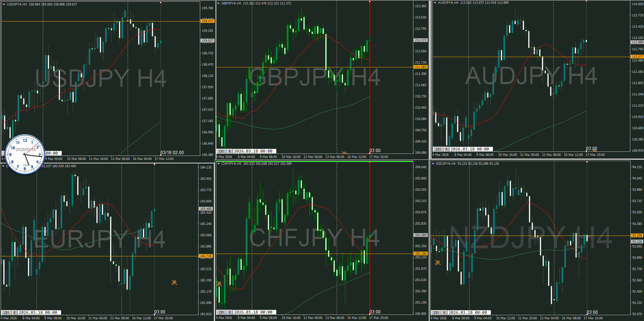
Task: Select the orange 159.472 price label on USDJPY
Action: (207, 21)
